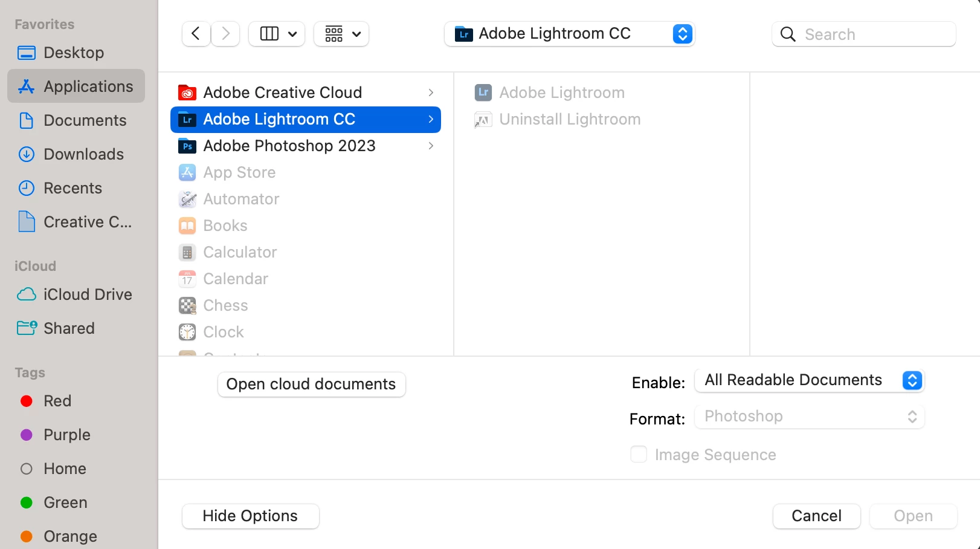Open iCloud Drive in the sidebar
This screenshot has width=980, height=549.
[x=76, y=294]
